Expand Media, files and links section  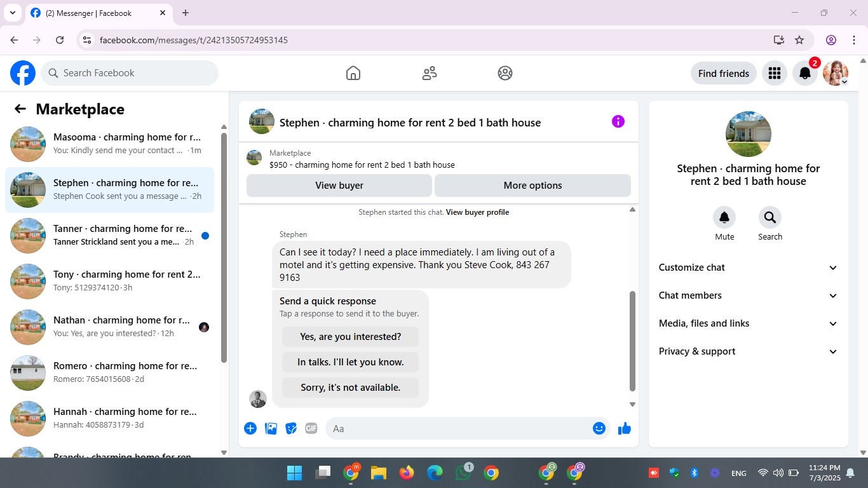pos(749,323)
